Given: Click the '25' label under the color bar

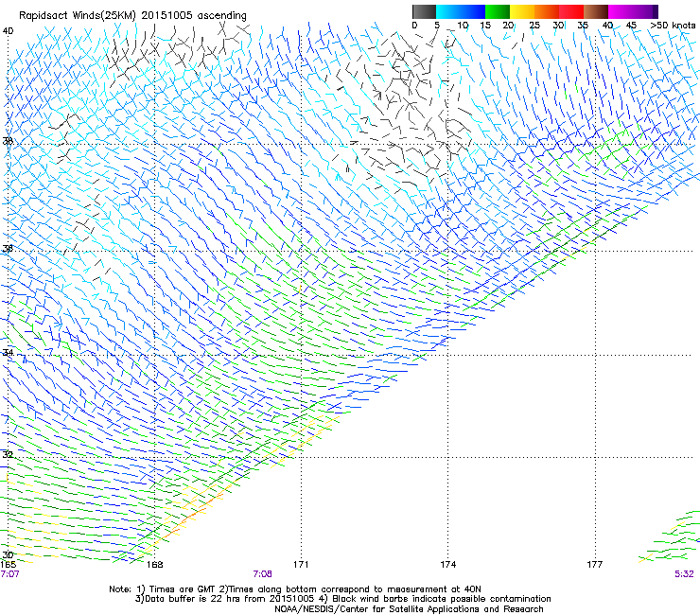Looking at the screenshot, I should point(534,26).
